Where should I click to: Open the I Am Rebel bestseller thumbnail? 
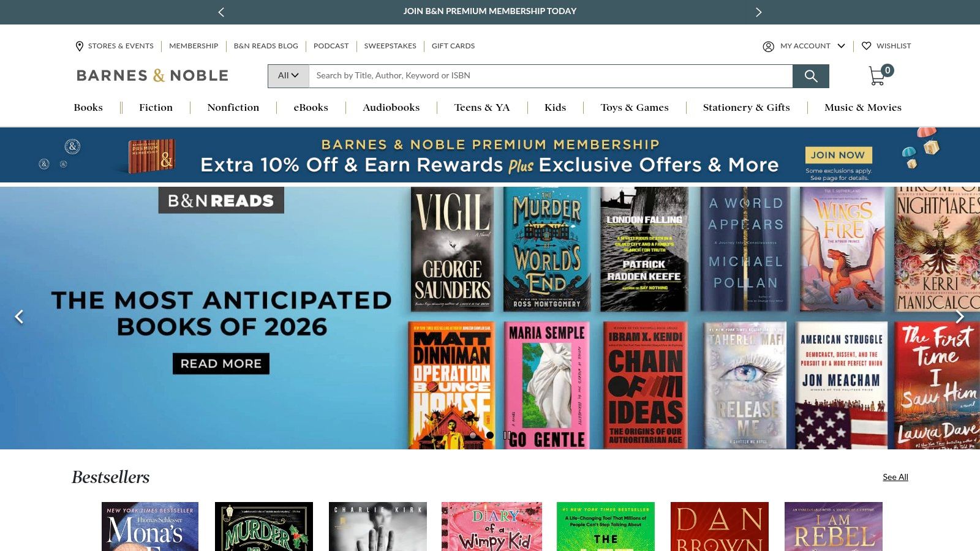(834, 527)
